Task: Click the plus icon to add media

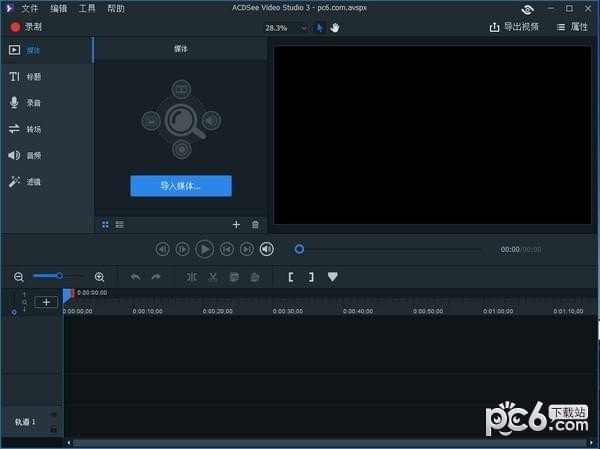Action: pyautogui.click(x=236, y=225)
